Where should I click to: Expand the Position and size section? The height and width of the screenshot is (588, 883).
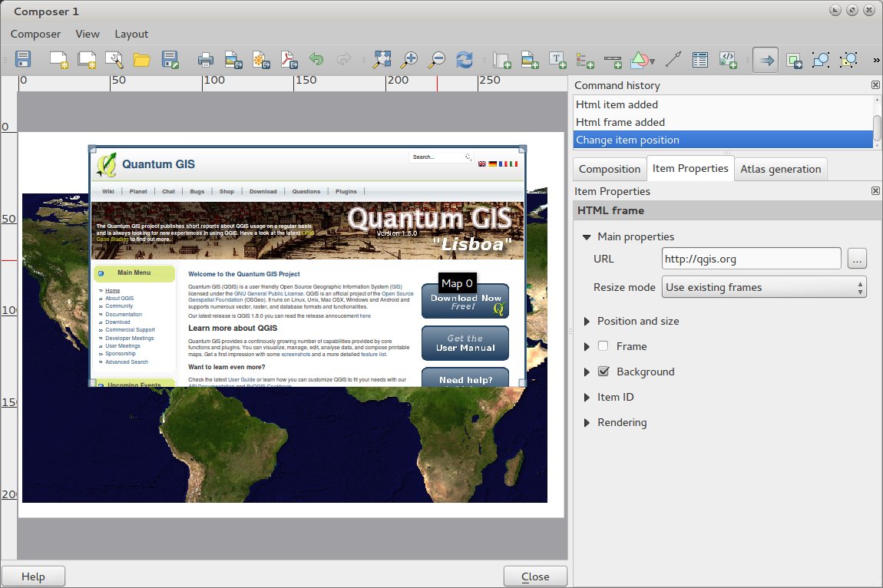click(587, 321)
